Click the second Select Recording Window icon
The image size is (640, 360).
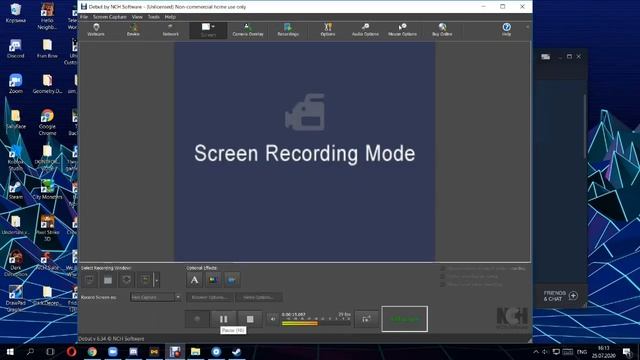tap(108, 280)
